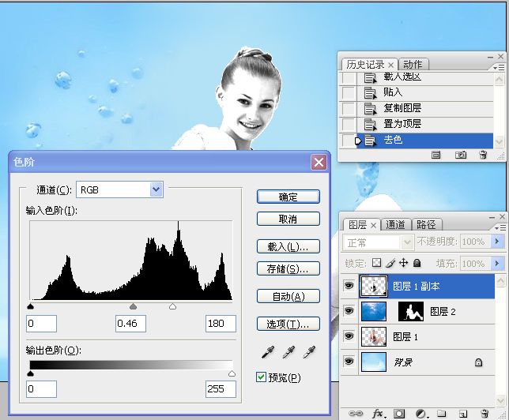Click the create new layer icon
509x420 pixels.
[x=462, y=413]
